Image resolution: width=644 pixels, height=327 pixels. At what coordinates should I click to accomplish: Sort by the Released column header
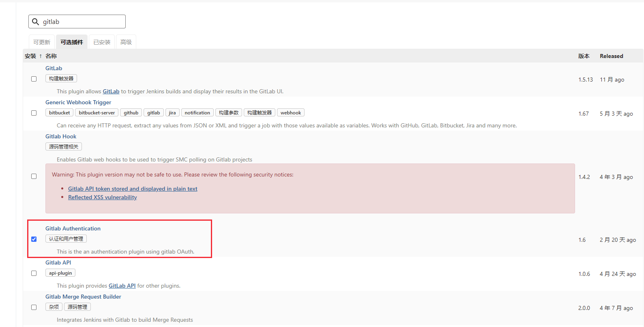(612, 56)
